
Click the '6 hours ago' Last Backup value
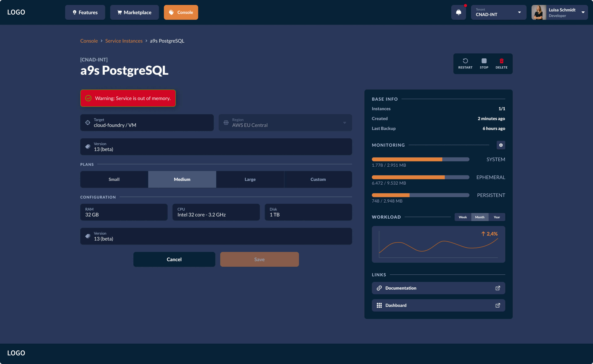click(x=494, y=129)
